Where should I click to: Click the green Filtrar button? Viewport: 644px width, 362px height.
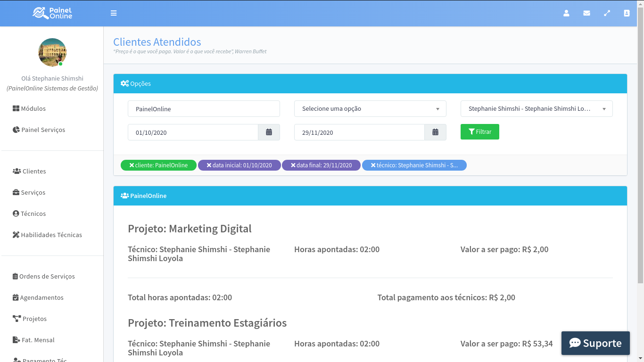click(480, 132)
